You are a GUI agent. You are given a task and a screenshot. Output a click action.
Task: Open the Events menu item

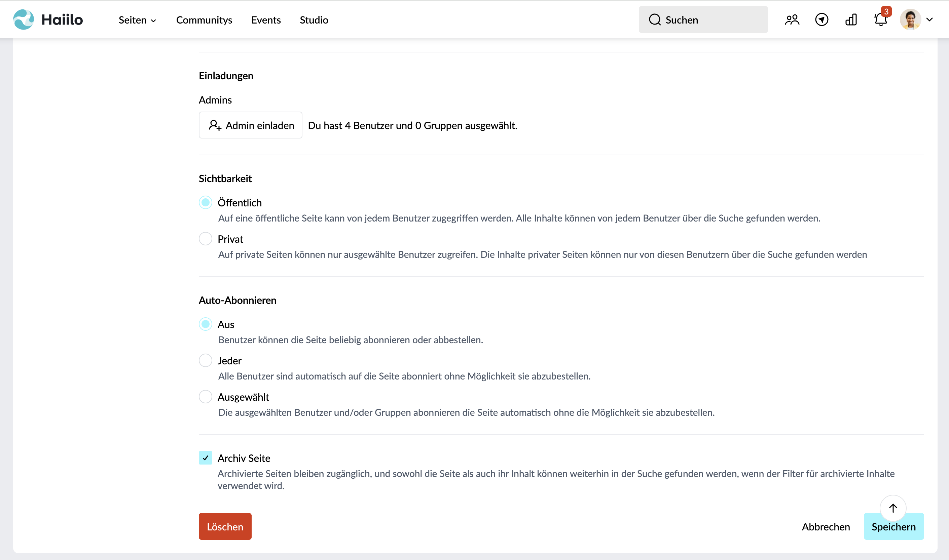[266, 20]
